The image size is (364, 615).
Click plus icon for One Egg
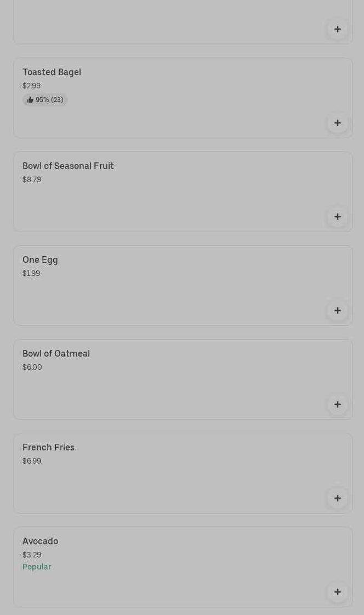coord(338,311)
